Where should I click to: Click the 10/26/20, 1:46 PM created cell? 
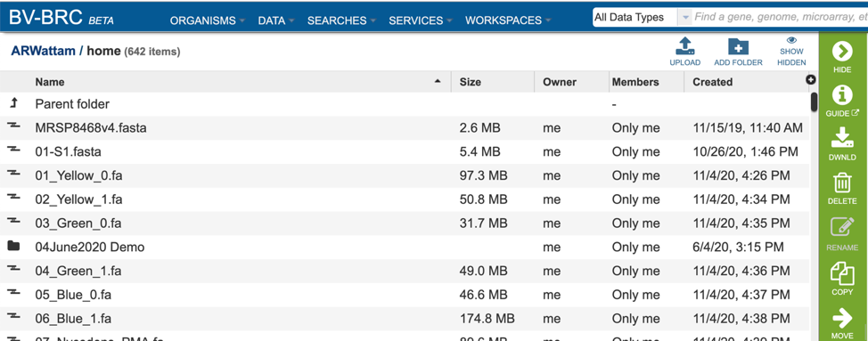(745, 151)
